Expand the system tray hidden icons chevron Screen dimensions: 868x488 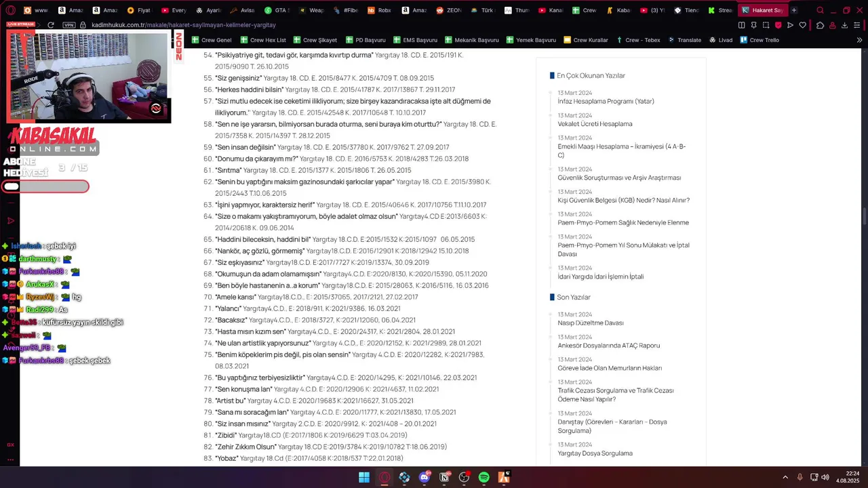click(x=785, y=477)
